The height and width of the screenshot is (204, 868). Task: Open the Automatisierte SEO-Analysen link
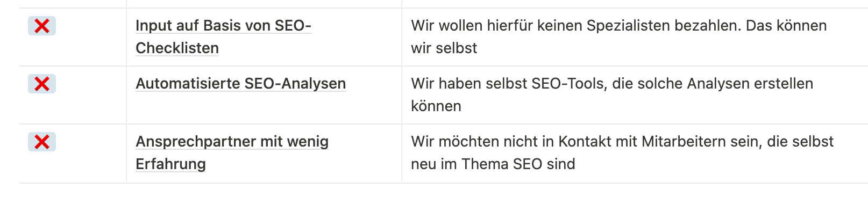pyautogui.click(x=240, y=84)
